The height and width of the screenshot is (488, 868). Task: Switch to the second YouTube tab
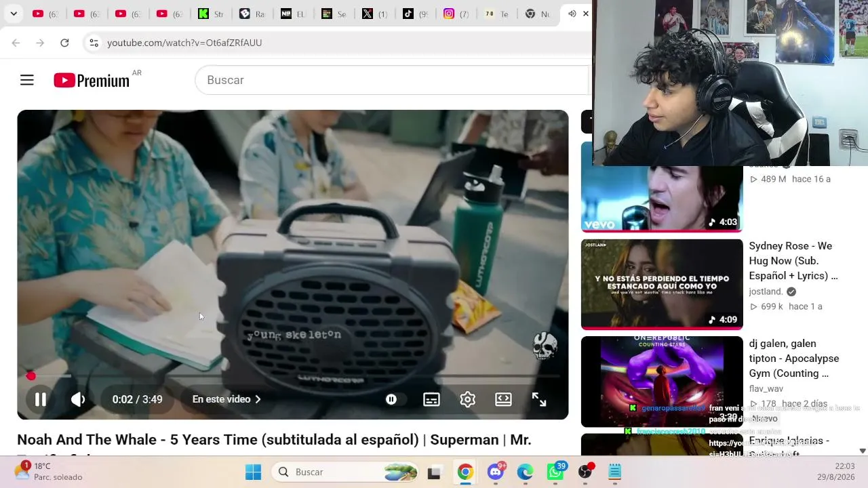click(x=87, y=14)
